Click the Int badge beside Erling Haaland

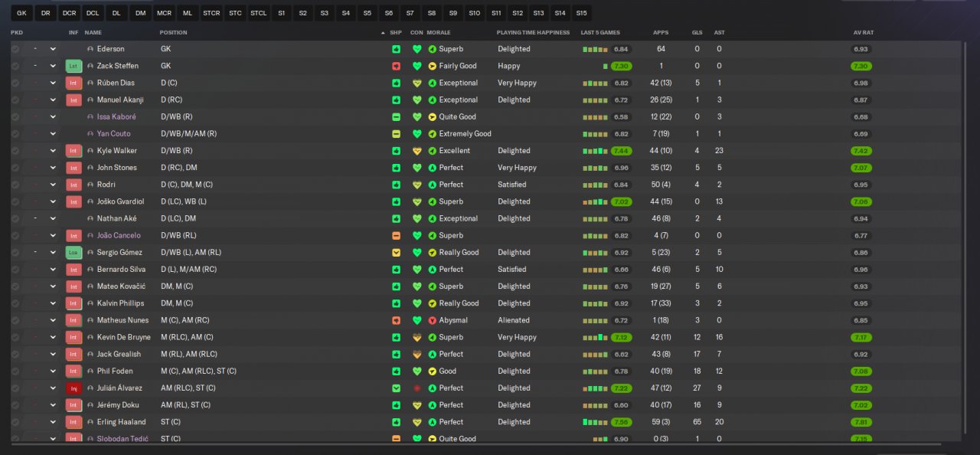73,422
